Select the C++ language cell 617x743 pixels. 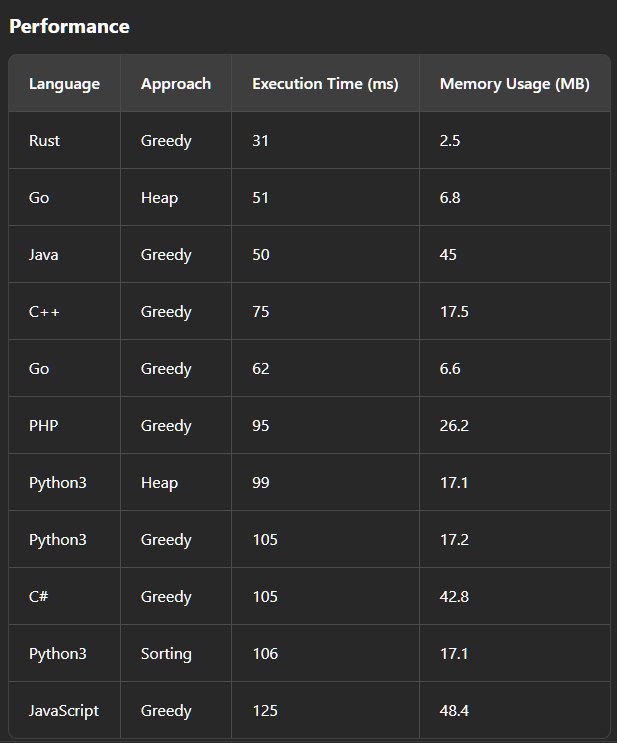44,312
